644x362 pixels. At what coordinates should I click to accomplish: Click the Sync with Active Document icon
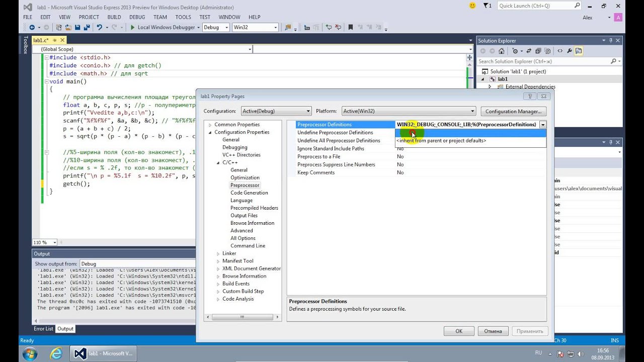coord(529,51)
